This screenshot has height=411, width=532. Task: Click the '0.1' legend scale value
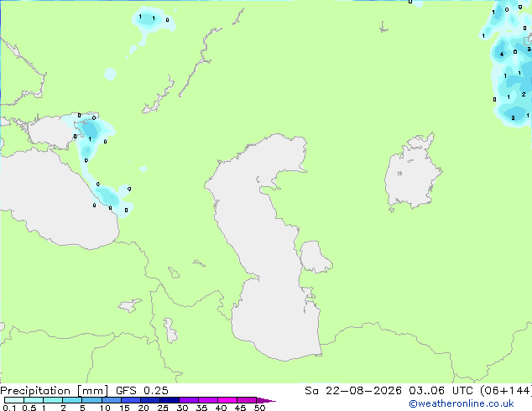[9, 408]
